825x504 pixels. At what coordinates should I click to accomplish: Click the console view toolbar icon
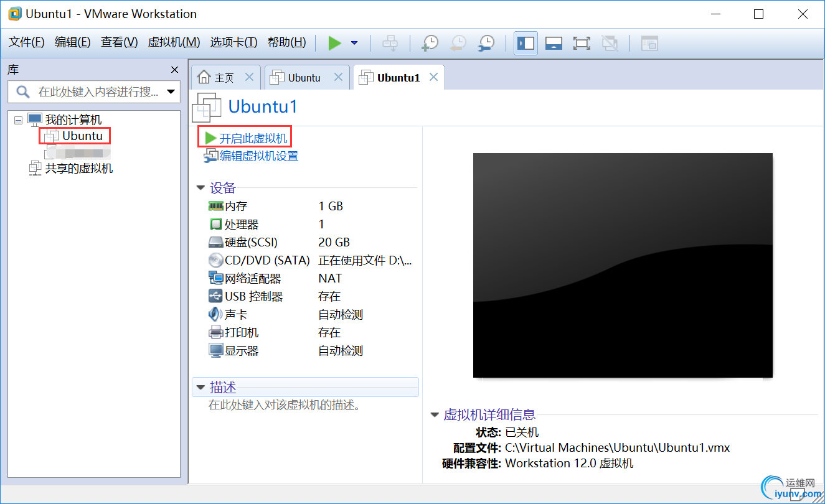[649, 43]
